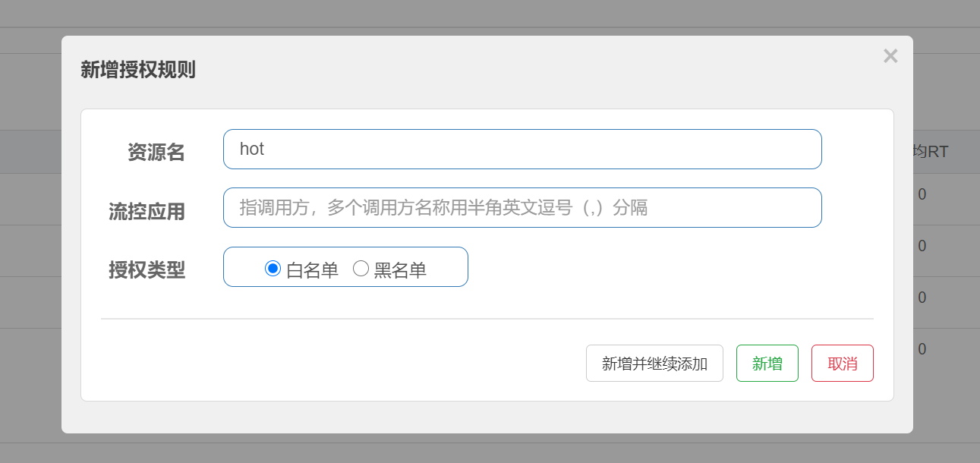Image resolution: width=980 pixels, height=463 pixels.
Task: Click the 流控应用 field label
Action: coord(147,212)
